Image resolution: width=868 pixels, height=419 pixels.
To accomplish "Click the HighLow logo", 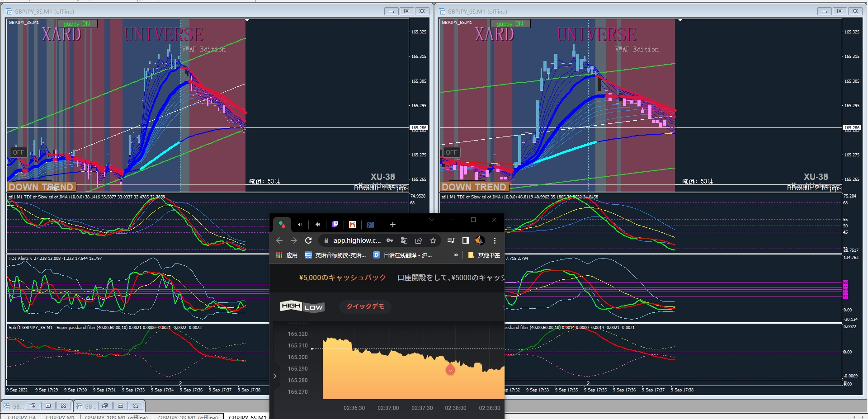I will click(x=302, y=306).
